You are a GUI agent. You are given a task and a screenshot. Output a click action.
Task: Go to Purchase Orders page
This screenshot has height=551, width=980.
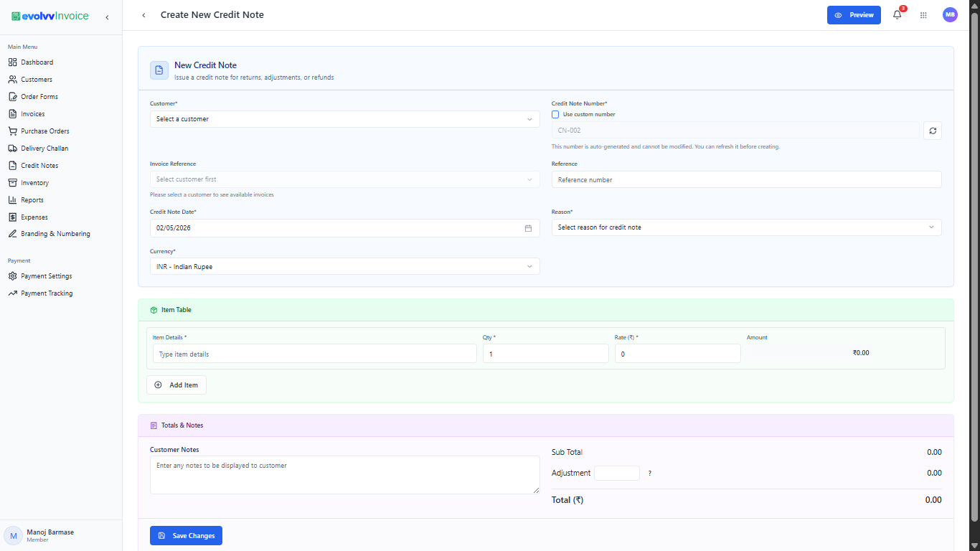pyautogui.click(x=45, y=131)
